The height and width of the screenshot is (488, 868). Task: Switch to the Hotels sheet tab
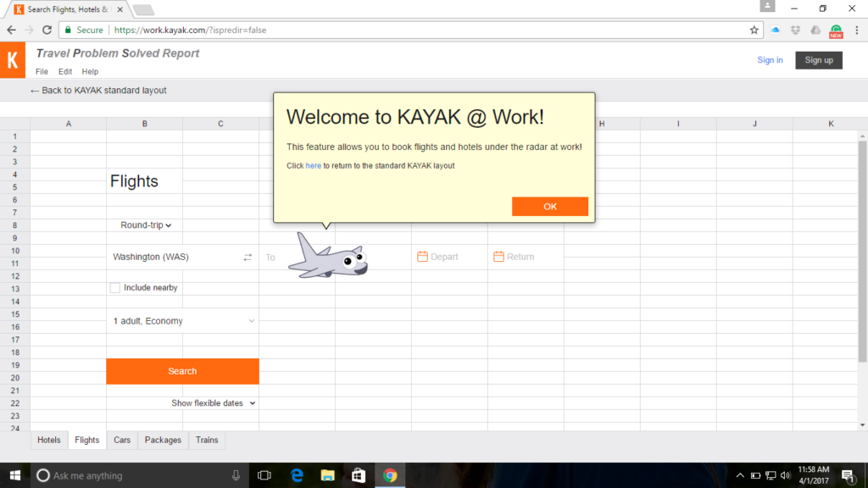49,440
